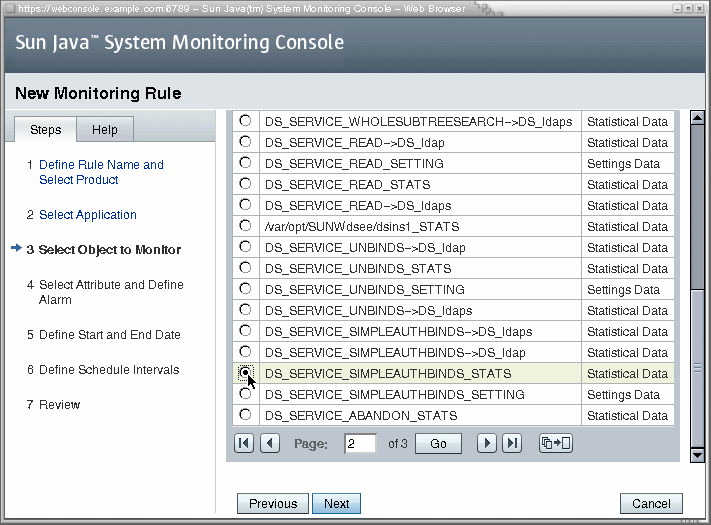
Task: Click DS_SERVICE_SIMPLEAUTHBINDS_SETTING row text
Action: (395, 395)
